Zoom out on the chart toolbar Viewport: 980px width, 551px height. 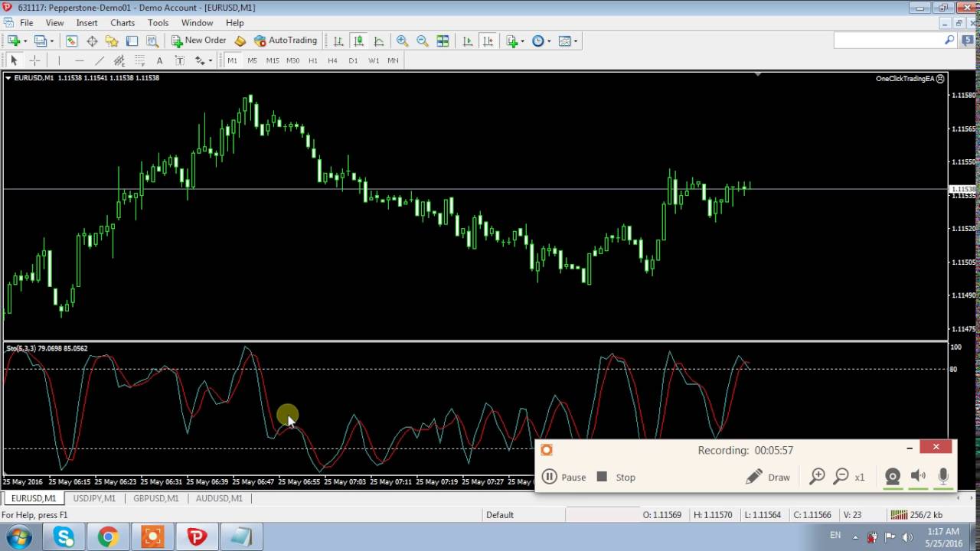[422, 41]
